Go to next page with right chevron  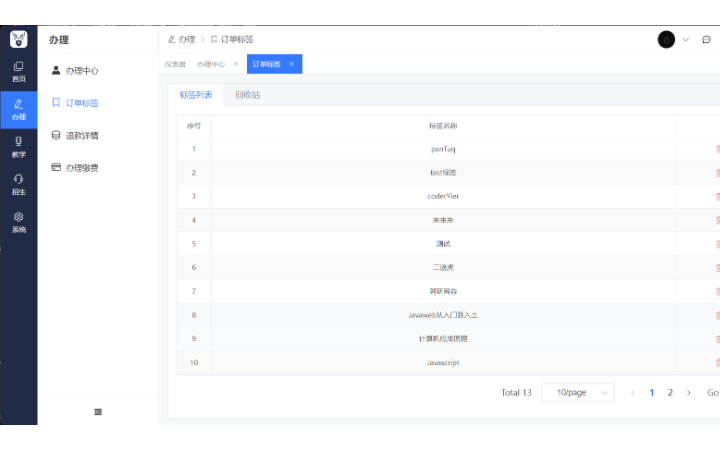[688, 393]
